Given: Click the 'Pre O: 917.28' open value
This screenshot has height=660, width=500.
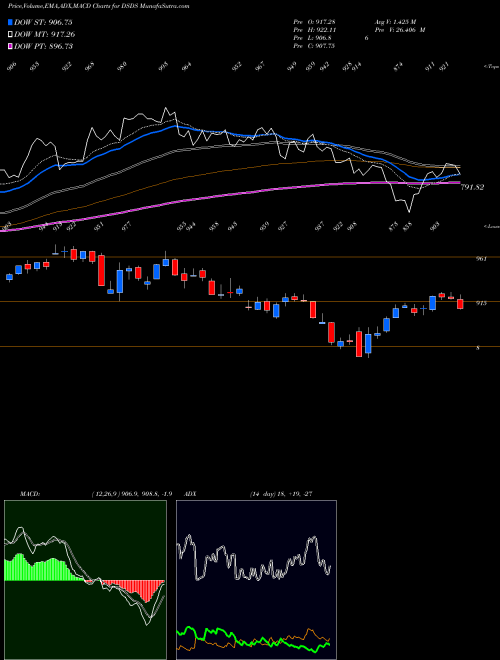Looking at the screenshot, I should pos(314,21).
